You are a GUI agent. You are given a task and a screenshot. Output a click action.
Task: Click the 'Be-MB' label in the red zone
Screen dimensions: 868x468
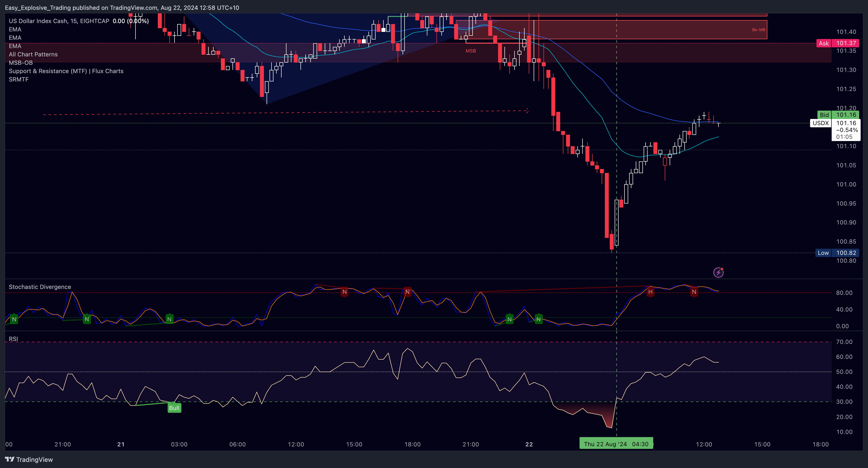[x=759, y=30]
